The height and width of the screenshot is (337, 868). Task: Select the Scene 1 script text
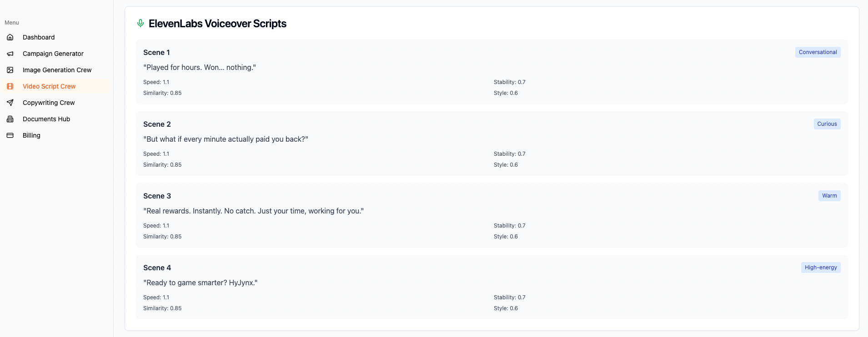[x=200, y=67]
